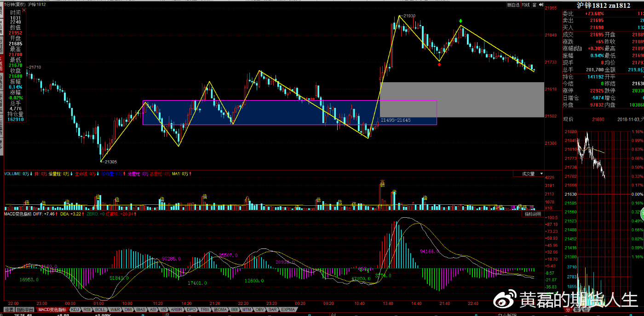This screenshot has height=316, width=644.
Task: Click the 开盘 value 21685 in left panel
Action: (15, 44)
